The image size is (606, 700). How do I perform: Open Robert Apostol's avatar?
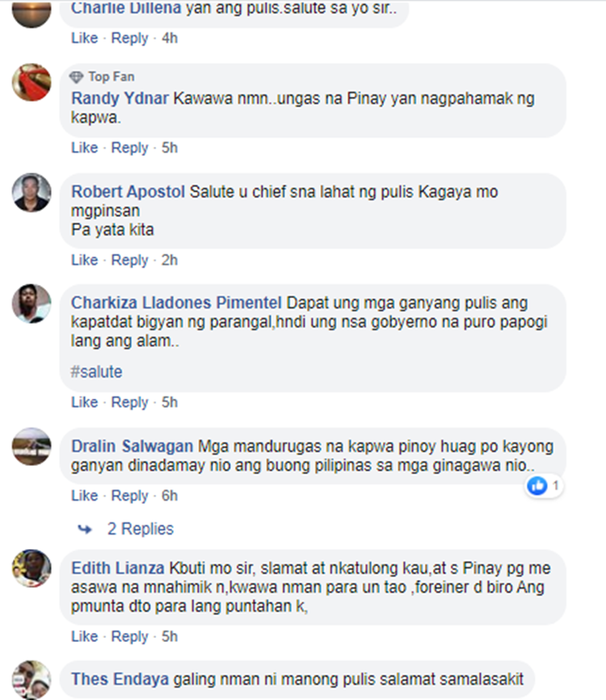pos(32,192)
